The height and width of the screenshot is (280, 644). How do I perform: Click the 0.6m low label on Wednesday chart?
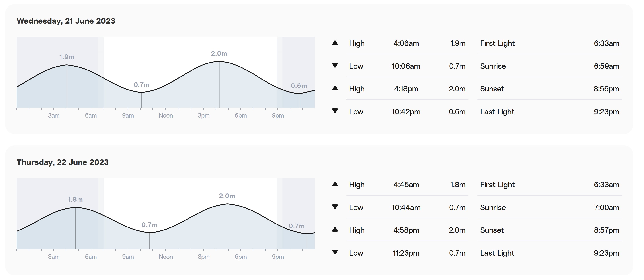(x=299, y=86)
